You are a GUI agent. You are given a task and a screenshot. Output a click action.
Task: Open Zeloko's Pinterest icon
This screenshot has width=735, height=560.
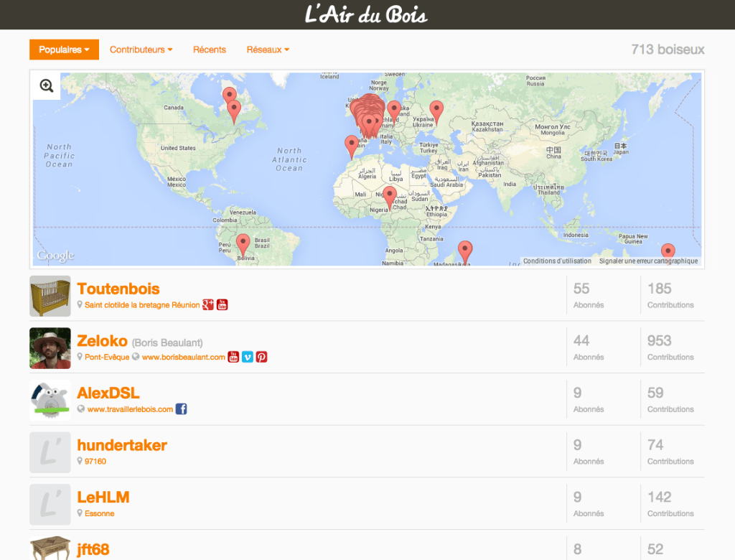(x=261, y=357)
